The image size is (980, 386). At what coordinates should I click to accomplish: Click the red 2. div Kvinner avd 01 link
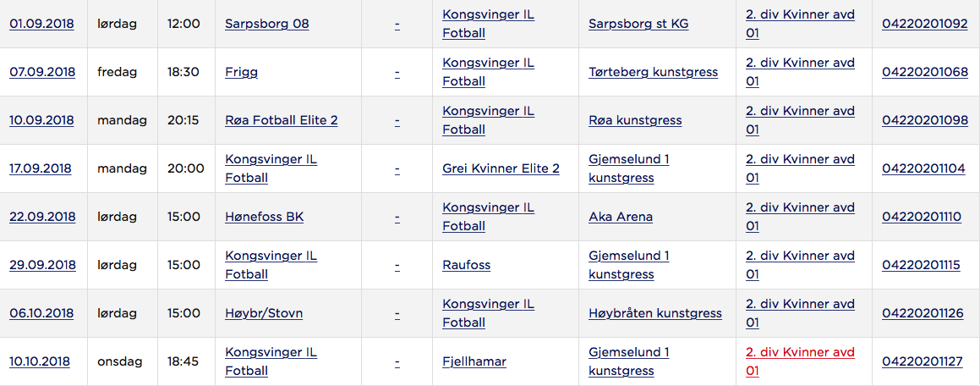[800, 361]
